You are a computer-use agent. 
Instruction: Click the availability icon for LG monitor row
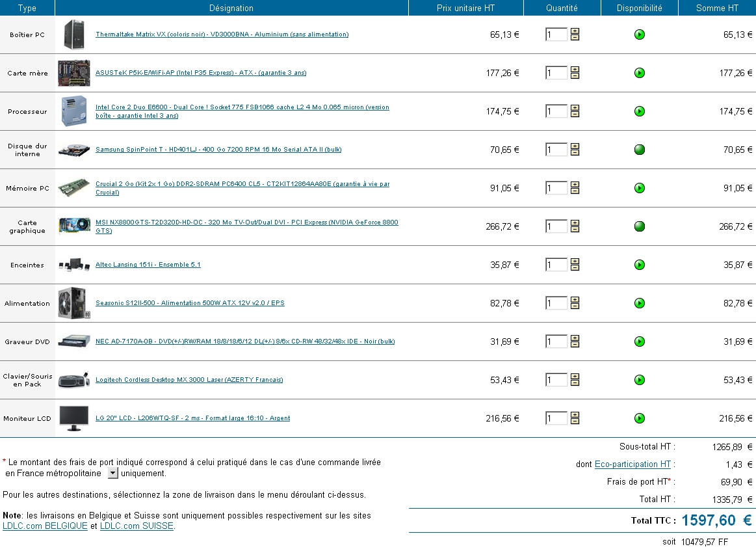click(x=639, y=418)
